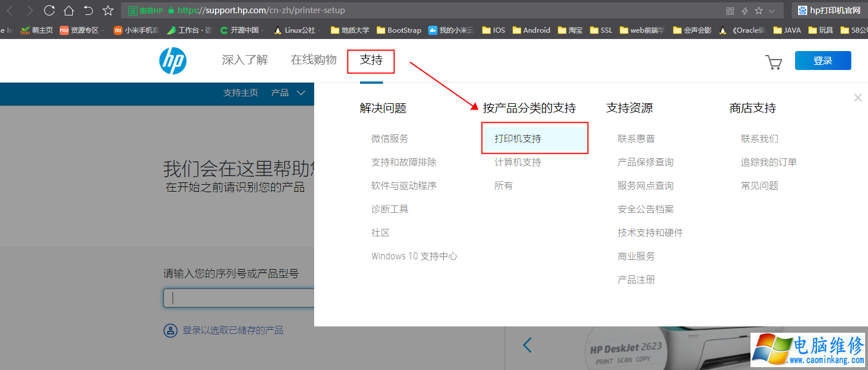Viewport: 868px width, 370px height.
Task: Open the shopping cart icon
Action: point(774,61)
